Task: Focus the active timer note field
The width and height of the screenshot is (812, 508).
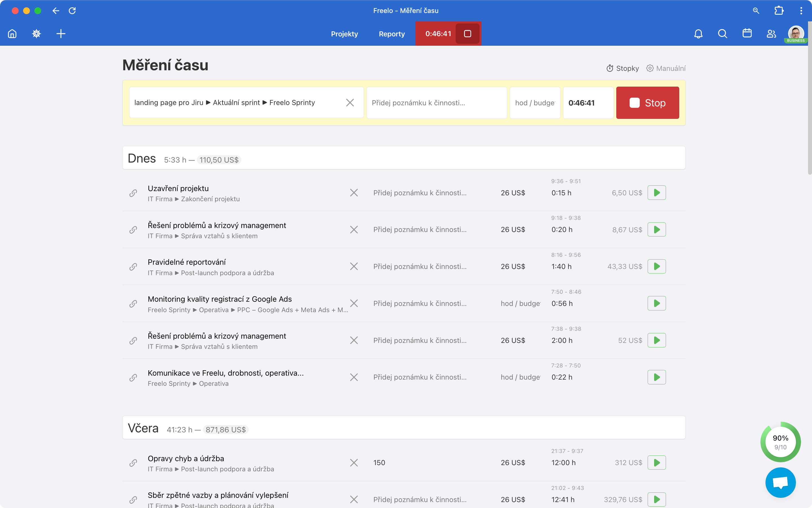Action: point(436,103)
